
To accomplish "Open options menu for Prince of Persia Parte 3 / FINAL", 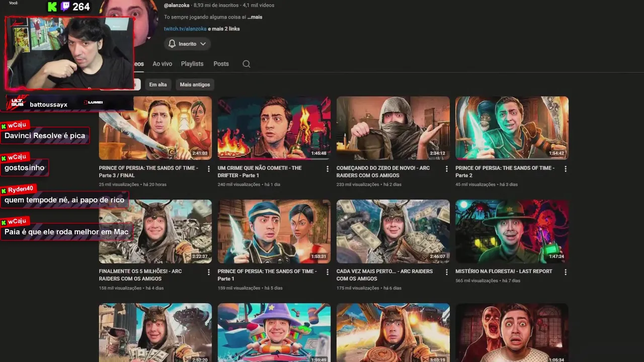I will [209, 169].
